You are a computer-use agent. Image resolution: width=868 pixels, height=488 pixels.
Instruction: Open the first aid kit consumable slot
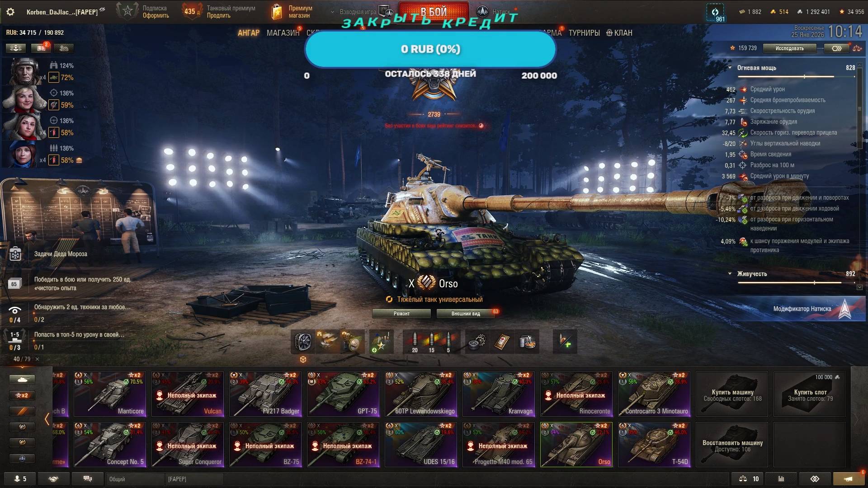pos(502,342)
